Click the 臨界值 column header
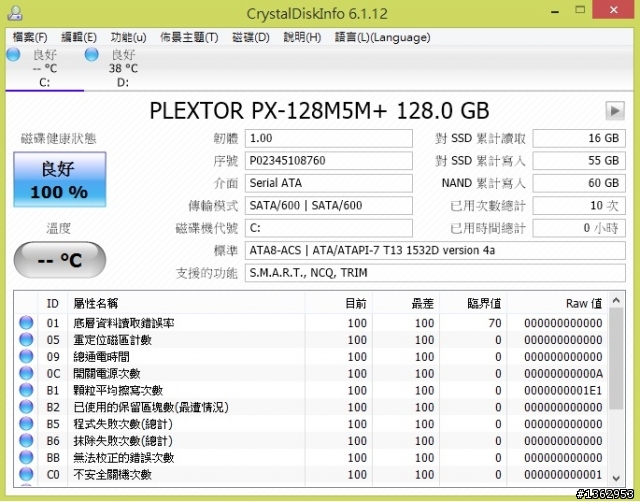The width and height of the screenshot is (640, 502). pos(473,304)
